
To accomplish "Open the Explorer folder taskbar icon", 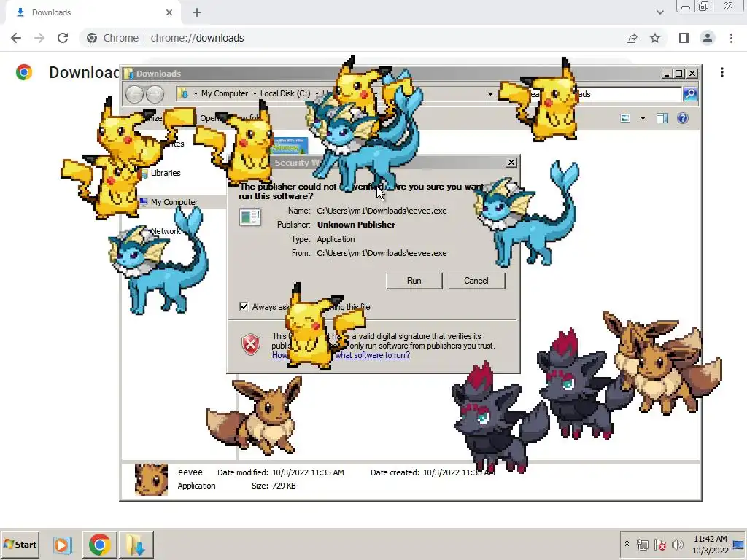I will (x=136, y=544).
